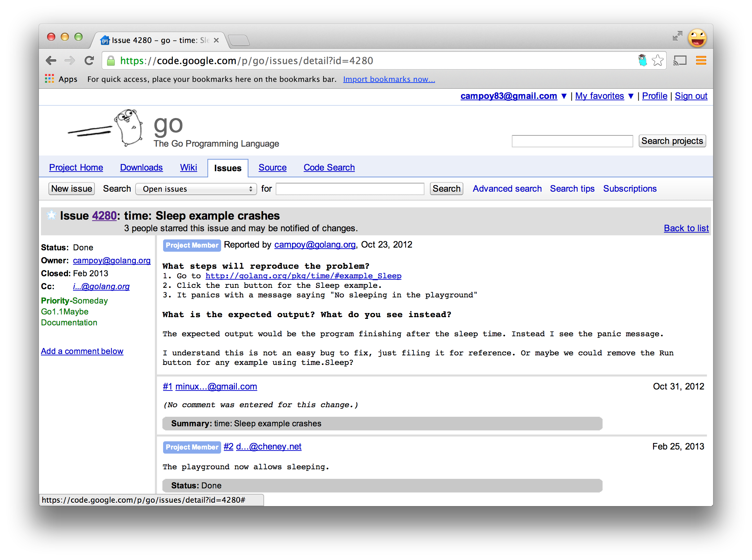Click the Go gopher project logo
Viewport: 752px width, 560px height.
(x=128, y=128)
